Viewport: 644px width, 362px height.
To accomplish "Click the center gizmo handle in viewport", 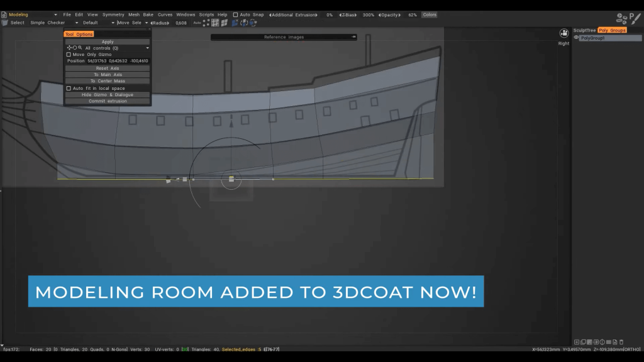I will 231,179.
